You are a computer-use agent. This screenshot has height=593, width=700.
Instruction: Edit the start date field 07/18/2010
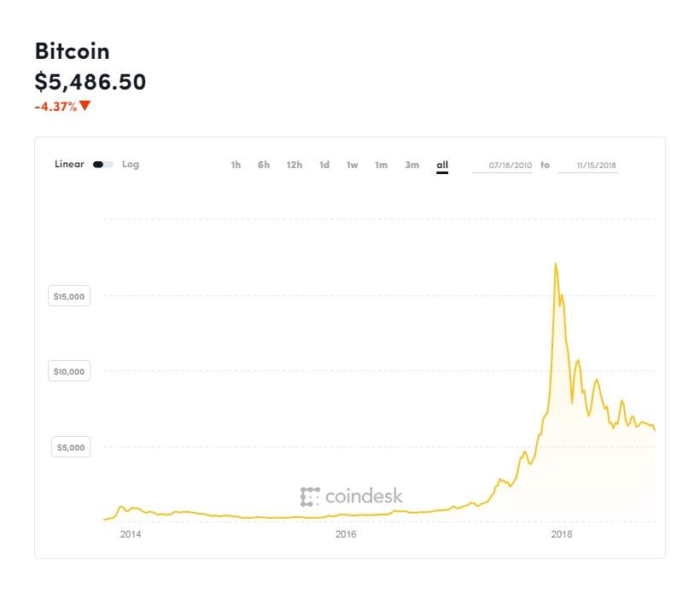[x=502, y=166]
